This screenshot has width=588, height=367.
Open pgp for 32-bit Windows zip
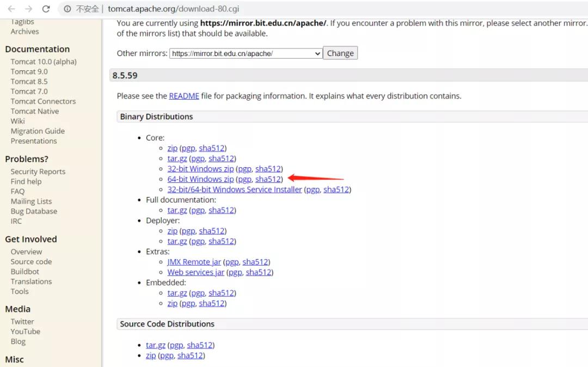244,169
